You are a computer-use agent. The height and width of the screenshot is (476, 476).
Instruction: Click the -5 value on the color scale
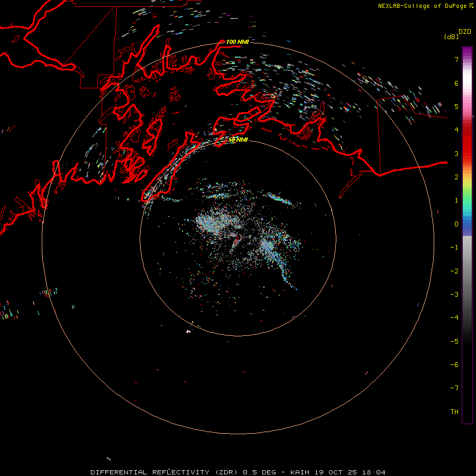tap(454, 342)
